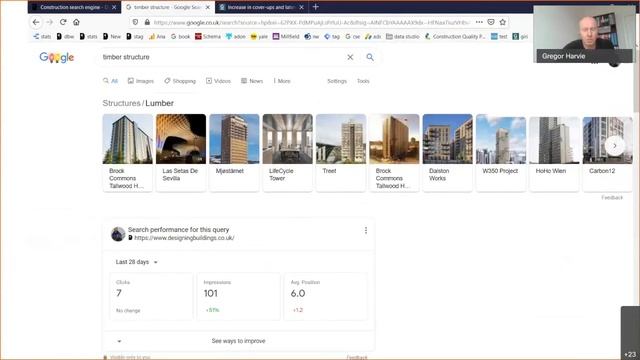Open search performance card three-dot menu
Viewport: 640px width, 360px height.
(x=366, y=231)
